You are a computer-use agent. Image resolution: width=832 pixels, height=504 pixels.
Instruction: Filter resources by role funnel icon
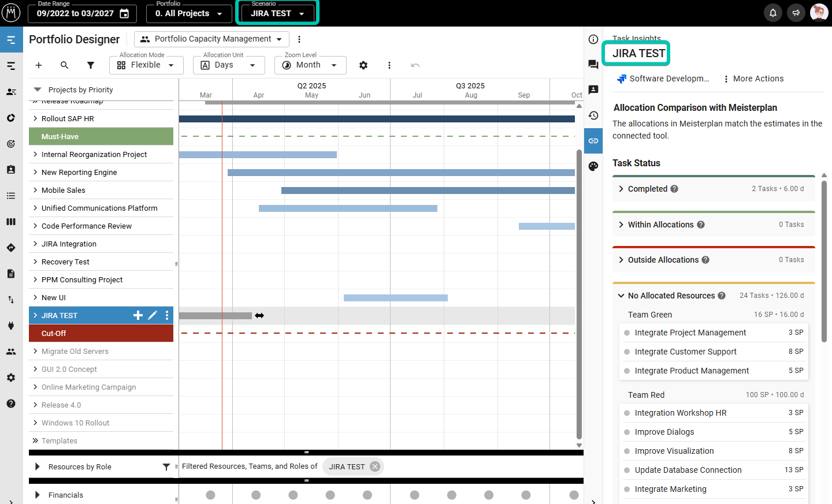tap(166, 466)
